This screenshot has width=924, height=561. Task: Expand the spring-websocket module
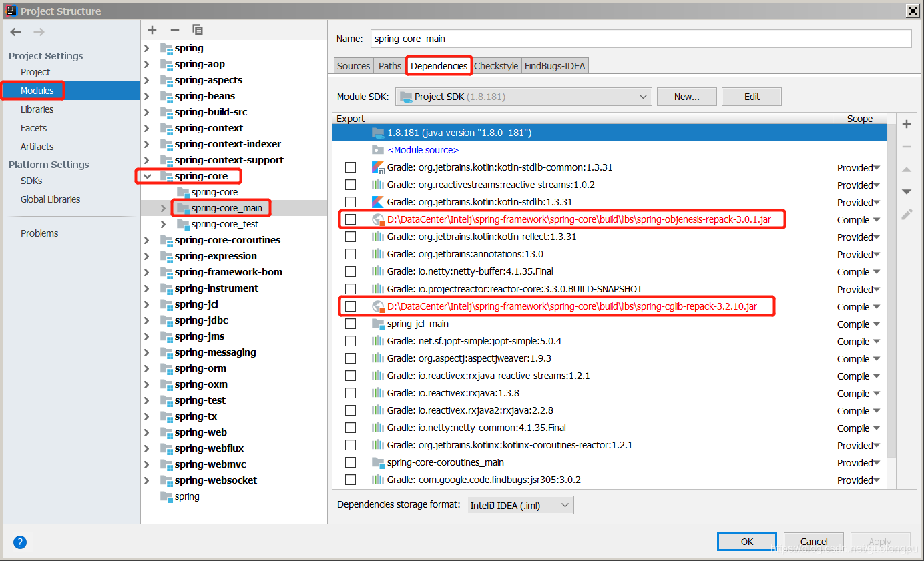point(147,480)
